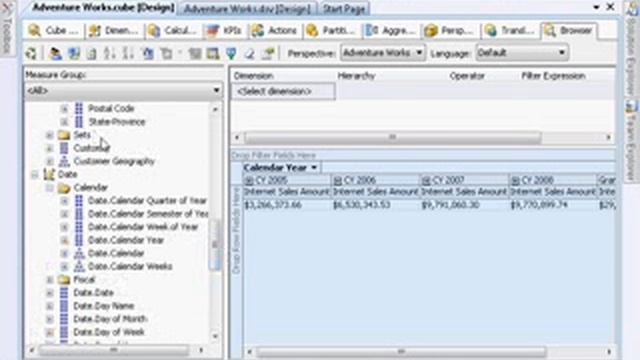Open the <Select dimension> filter cell
The image size is (640, 360).
pos(284,91)
